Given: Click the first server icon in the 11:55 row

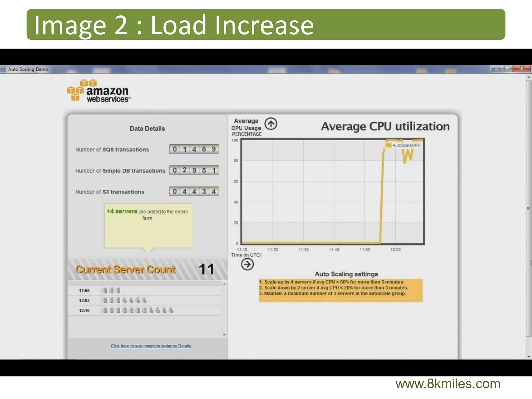Looking at the screenshot, I should point(105,290).
